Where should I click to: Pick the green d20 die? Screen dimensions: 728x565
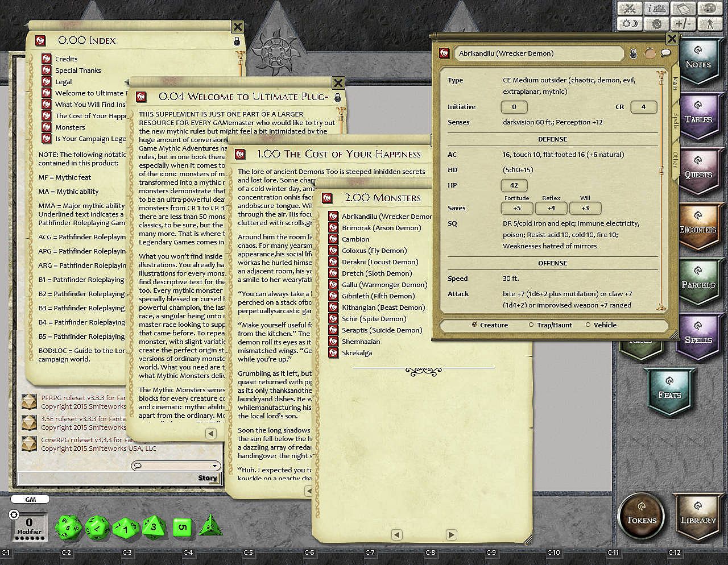(x=68, y=526)
